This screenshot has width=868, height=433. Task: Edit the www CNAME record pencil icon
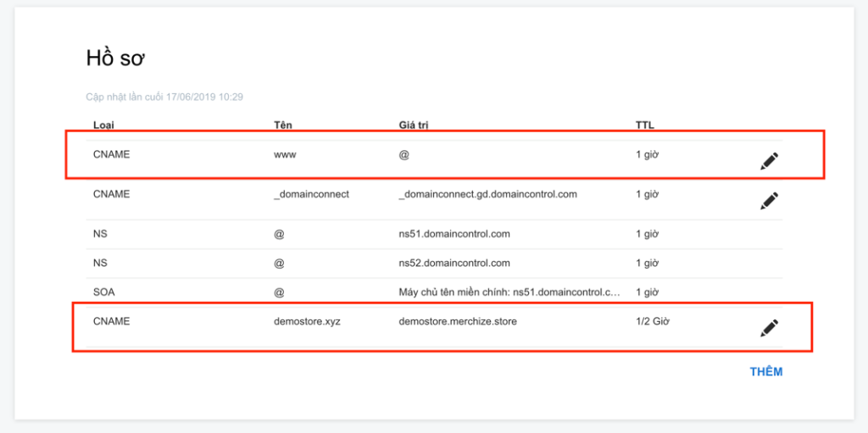769,161
